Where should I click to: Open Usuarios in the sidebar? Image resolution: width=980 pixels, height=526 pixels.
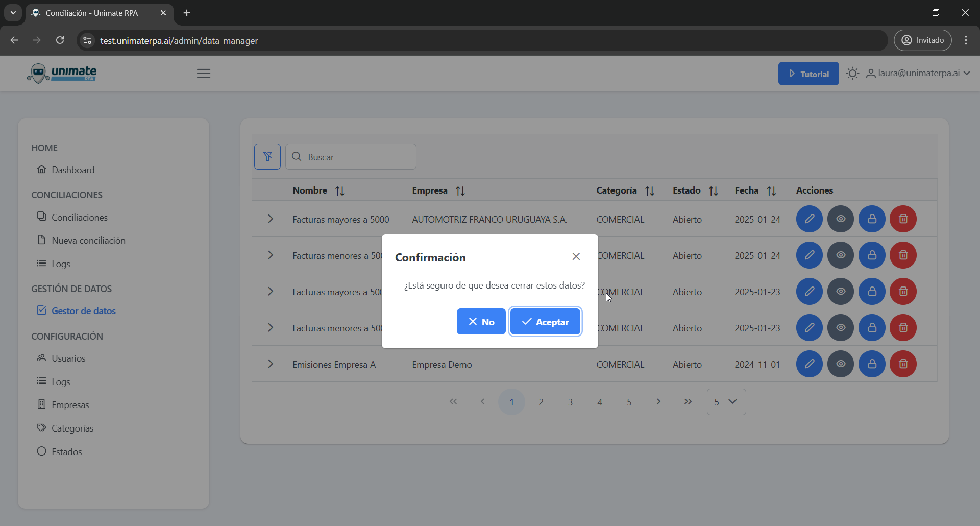(x=61, y=358)
